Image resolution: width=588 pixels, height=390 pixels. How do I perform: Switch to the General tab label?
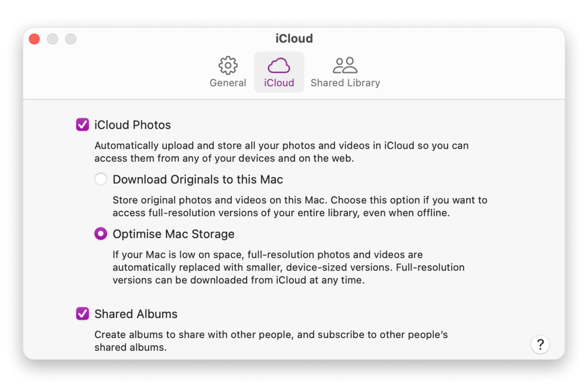coord(228,83)
